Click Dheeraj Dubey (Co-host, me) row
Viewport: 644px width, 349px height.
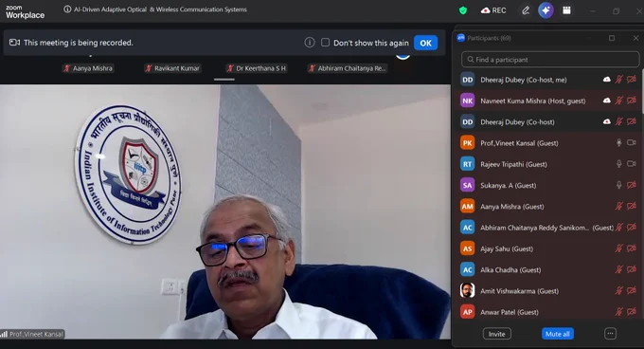548,80
